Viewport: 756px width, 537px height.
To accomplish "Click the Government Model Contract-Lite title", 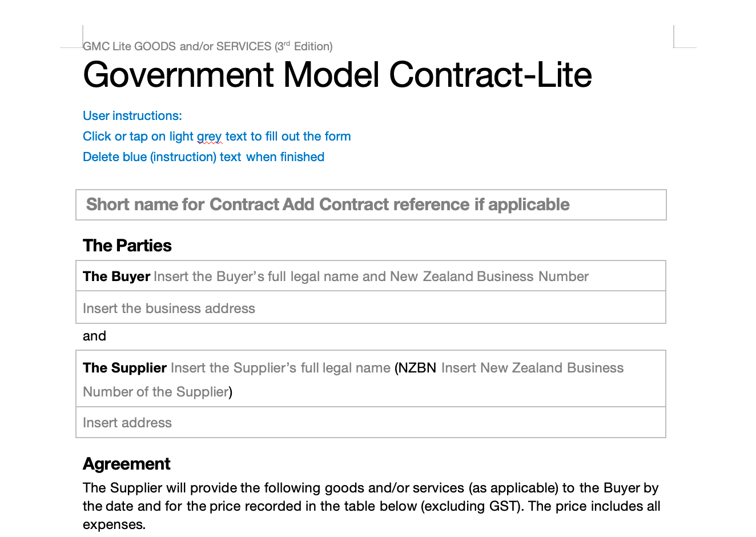I will pos(337,74).
